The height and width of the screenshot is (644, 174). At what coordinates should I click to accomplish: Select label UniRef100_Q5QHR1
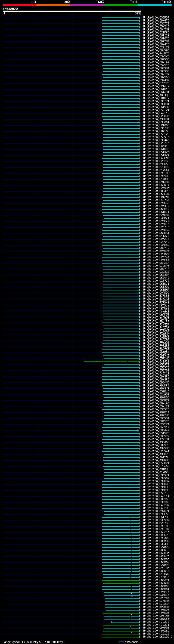pyautogui.click(x=156, y=463)
